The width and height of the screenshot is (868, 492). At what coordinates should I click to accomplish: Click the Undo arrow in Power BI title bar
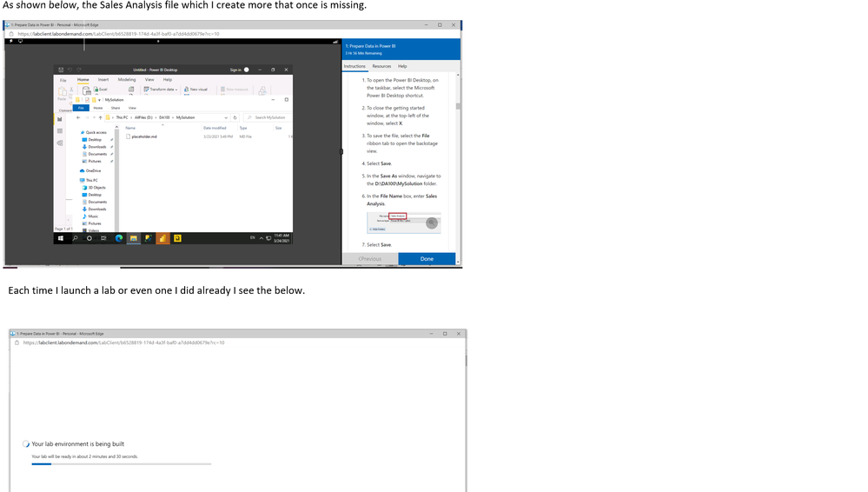click(70, 70)
